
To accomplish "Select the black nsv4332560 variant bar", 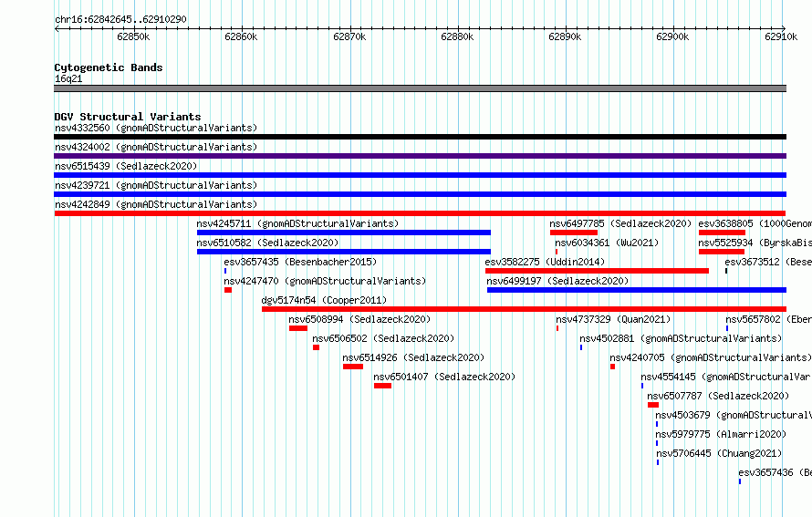I will (x=420, y=137).
